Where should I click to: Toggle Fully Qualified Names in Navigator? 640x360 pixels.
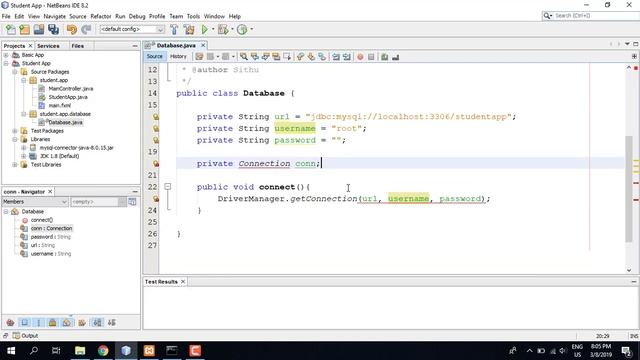(x=82, y=322)
